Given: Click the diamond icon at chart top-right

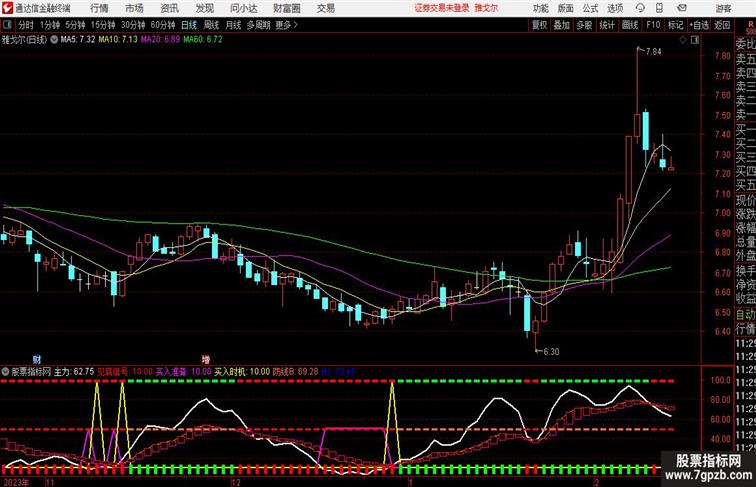Looking at the screenshot, I should click(x=683, y=40).
